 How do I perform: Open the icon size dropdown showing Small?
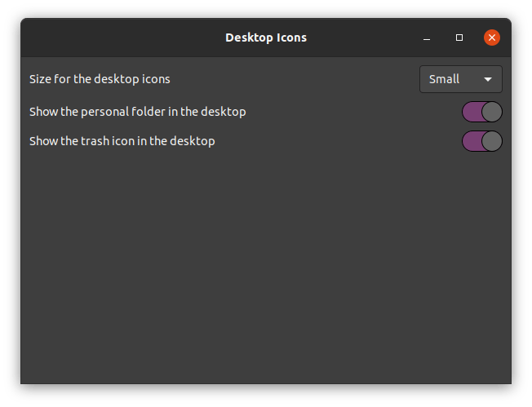[461, 79]
